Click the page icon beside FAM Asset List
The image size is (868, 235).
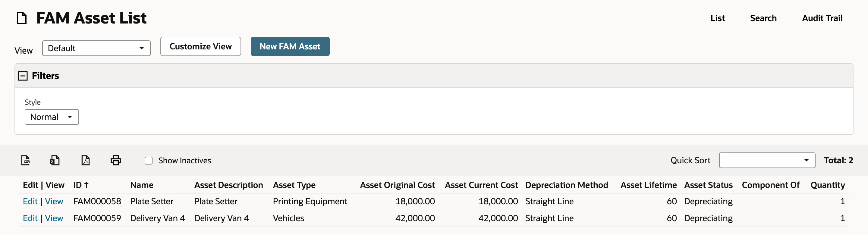[x=22, y=18]
